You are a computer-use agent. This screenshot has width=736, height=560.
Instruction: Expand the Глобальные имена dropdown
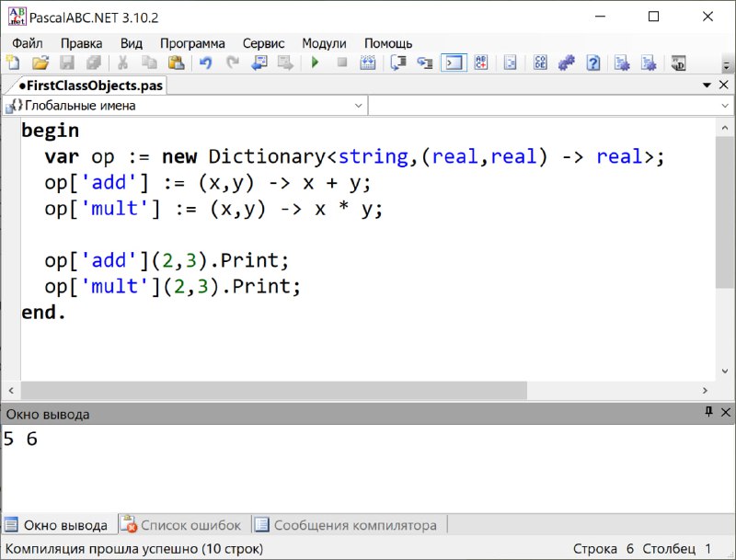click(x=359, y=106)
